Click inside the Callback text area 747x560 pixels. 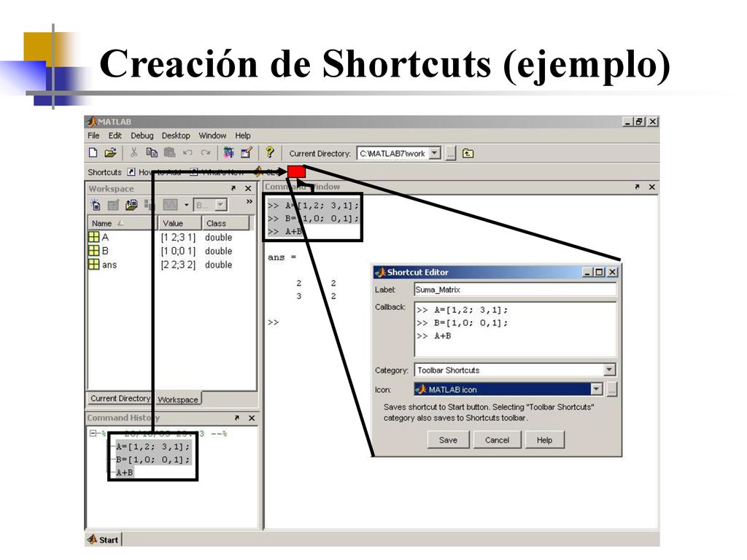tap(515, 329)
